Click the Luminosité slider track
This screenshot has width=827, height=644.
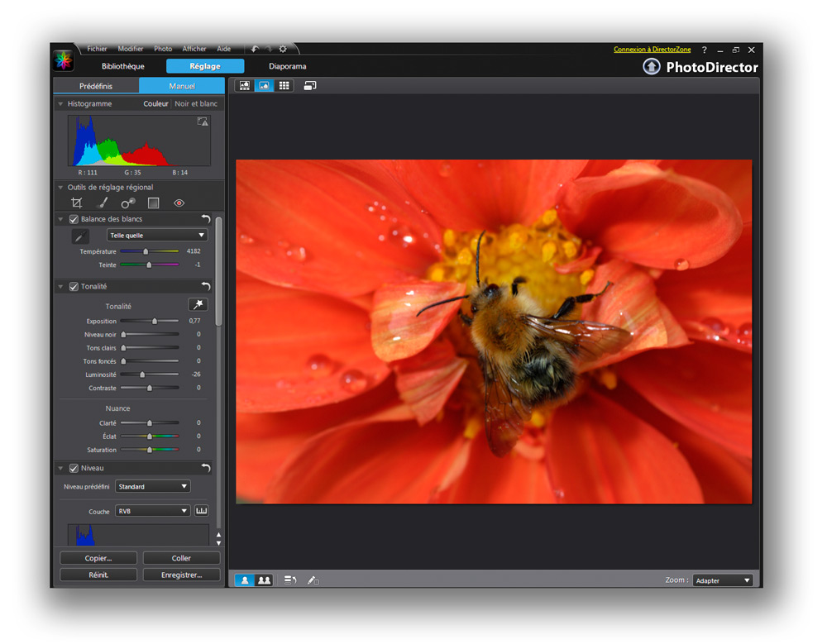(150, 374)
